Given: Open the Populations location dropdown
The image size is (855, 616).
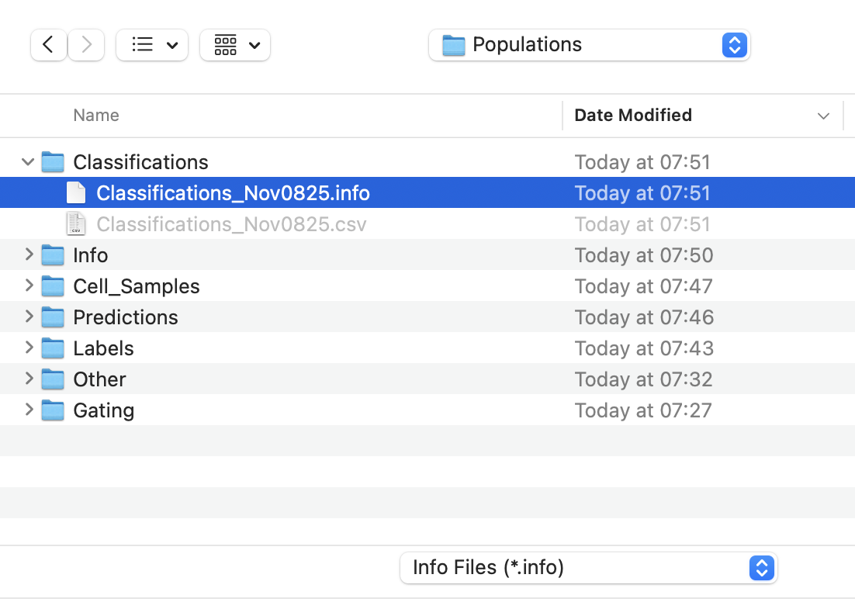Looking at the screenshot, I should [x=734, y=45].
